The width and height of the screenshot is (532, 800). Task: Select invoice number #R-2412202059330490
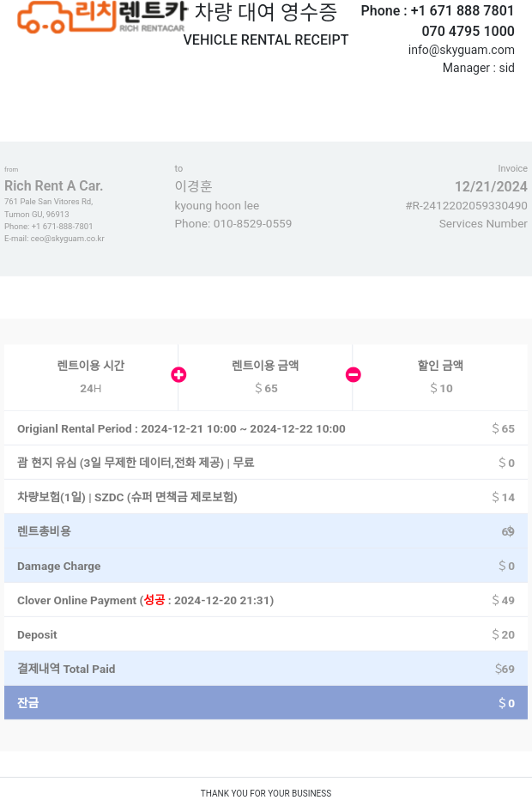click(x=466, y=206)
